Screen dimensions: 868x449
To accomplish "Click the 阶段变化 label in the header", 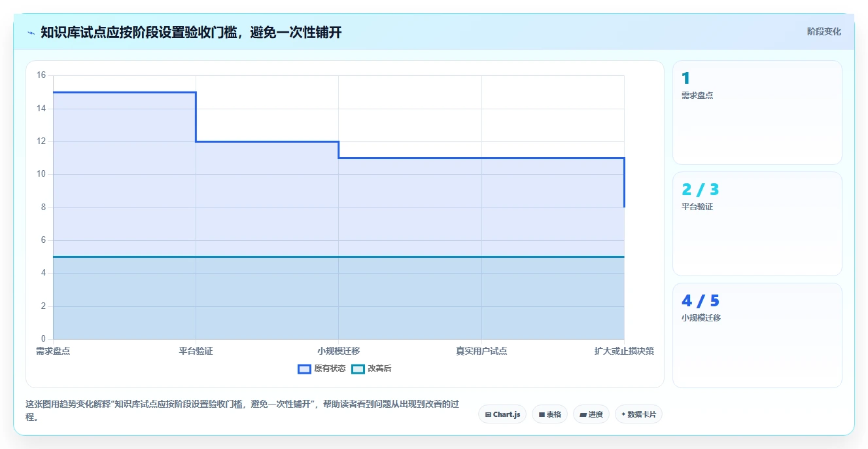I will tap(824, 31).
